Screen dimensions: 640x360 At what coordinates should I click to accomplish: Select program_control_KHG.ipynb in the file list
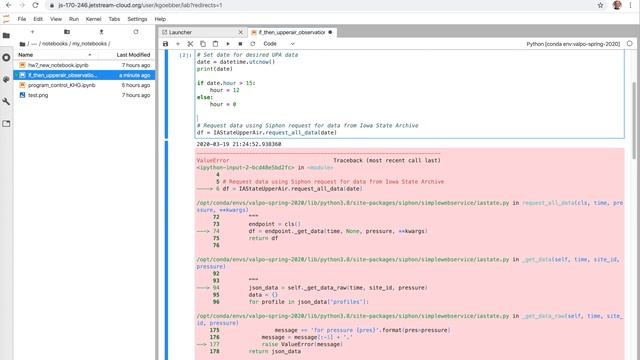pyautogui.click(x=84, y=85)
